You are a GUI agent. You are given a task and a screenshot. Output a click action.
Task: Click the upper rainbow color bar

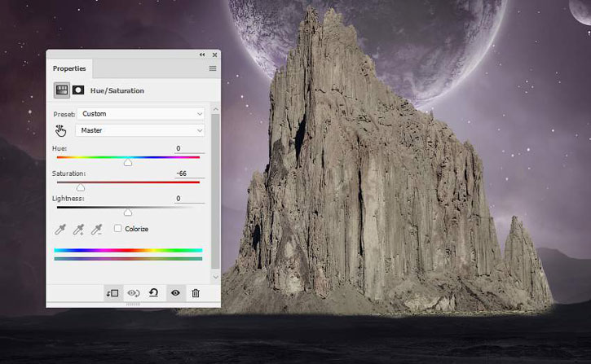[x=128, y=250]
